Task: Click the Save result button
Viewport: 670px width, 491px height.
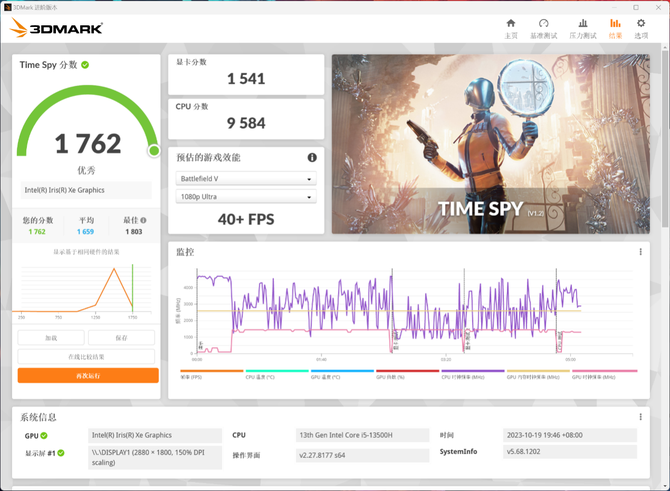Action: click(121, 338)
